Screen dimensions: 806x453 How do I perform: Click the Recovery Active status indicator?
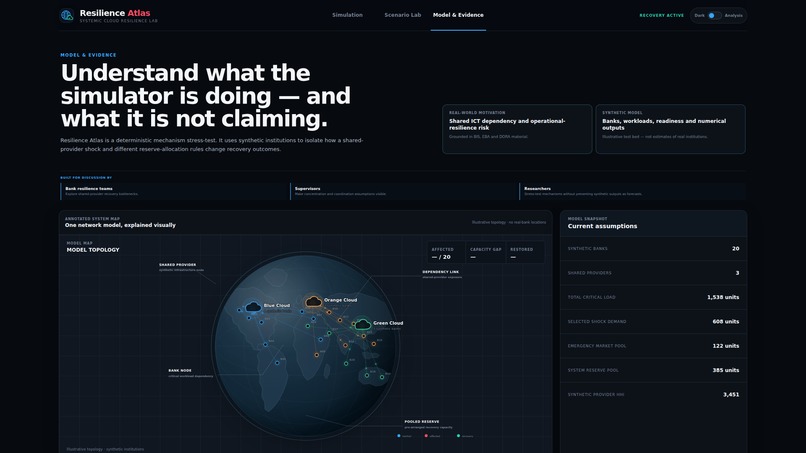pyautogui.click(x=662, y=15)
